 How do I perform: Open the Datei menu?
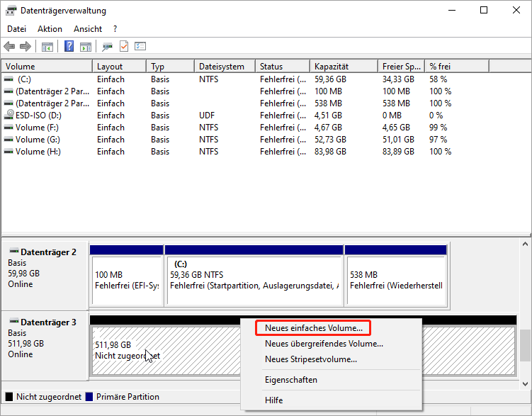coord(16,29)
